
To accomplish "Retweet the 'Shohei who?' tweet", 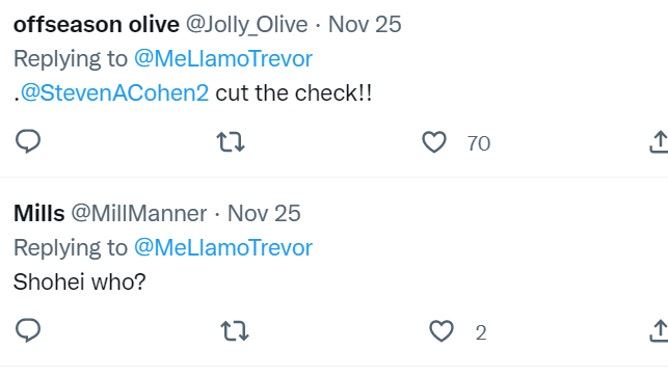I will point(235,331).
